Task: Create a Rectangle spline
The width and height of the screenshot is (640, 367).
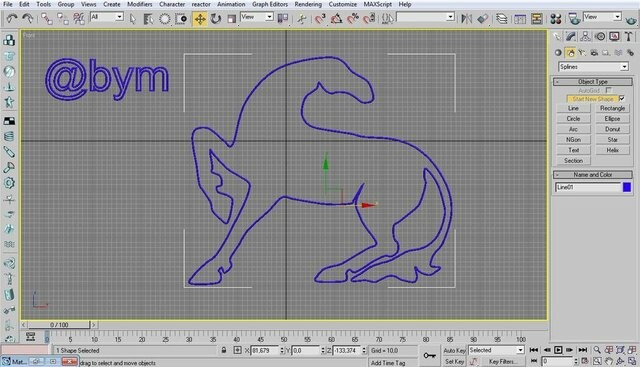Action: [x=612, y=108]
